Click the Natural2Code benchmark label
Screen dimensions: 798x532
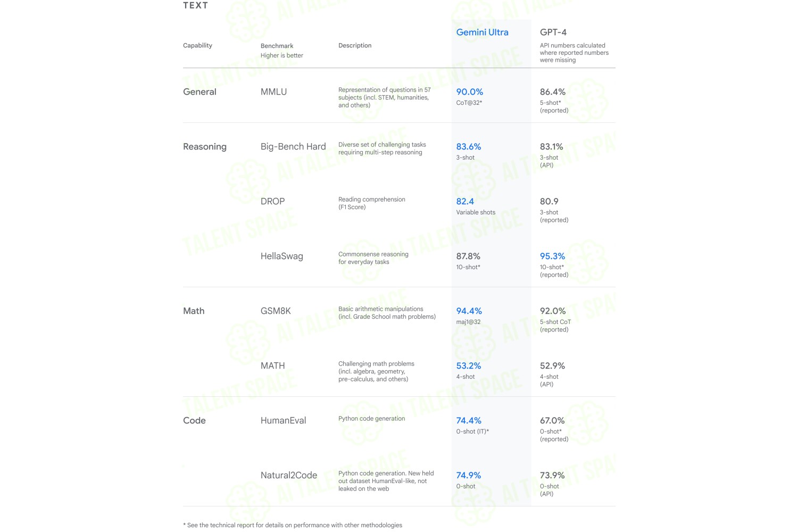pyautogui.click(x=289, y=476)
